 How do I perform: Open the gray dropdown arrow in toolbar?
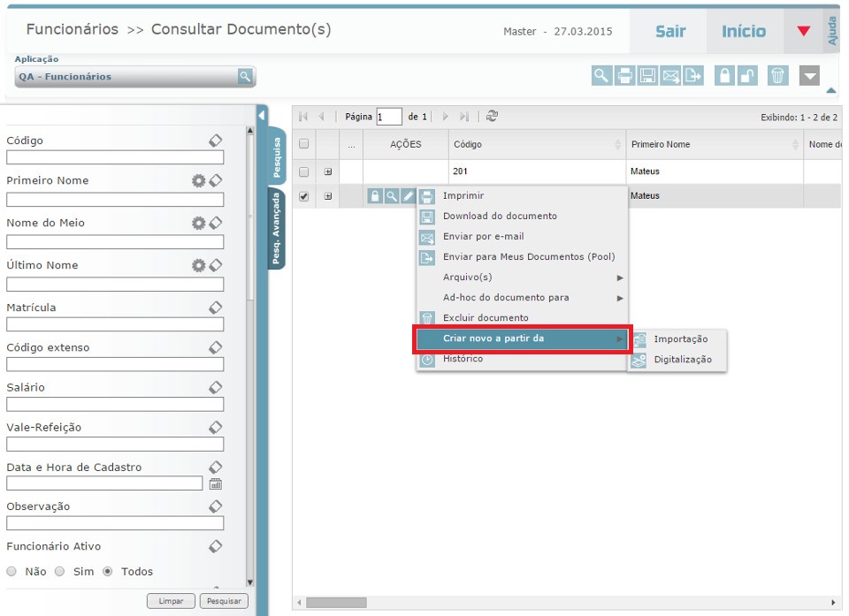click(x=809, y=76)
